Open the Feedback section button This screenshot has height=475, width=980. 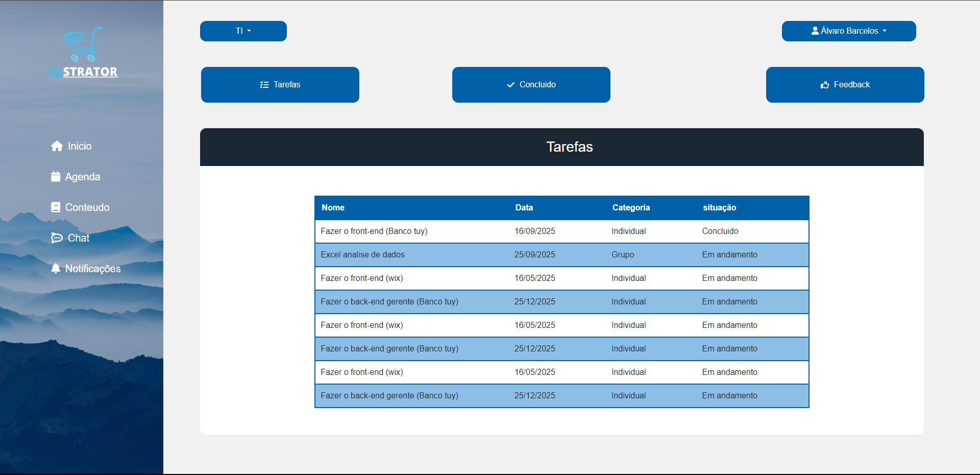pyautogui.click(x=845, y=85)
